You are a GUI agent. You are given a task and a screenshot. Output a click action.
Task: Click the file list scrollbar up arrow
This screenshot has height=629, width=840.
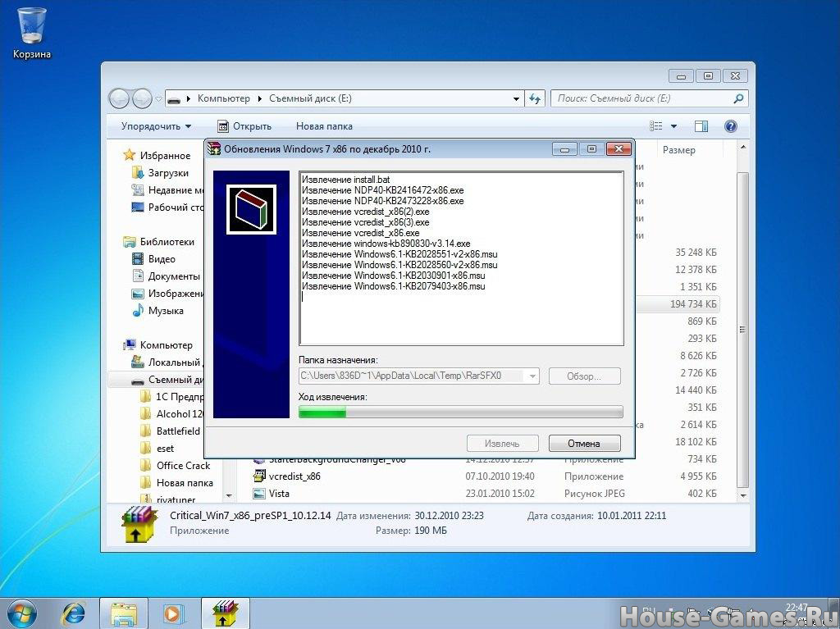click(x=742, y=147)
